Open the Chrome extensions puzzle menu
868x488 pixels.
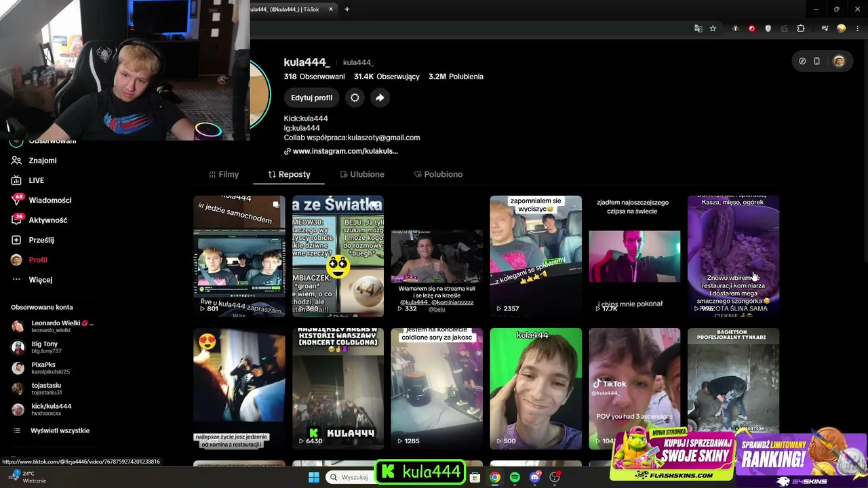coord(801,28)
